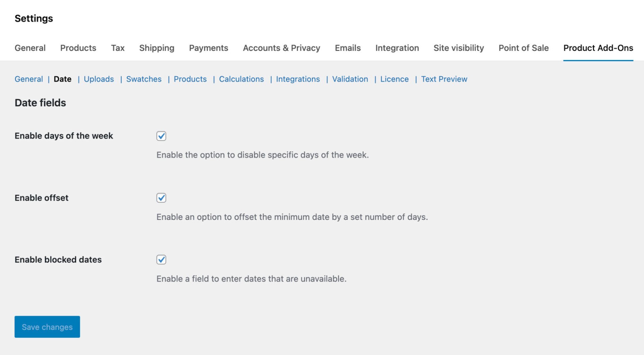Toggle the 'Enable blocked dates' checkbox

[x=161, y=259]
